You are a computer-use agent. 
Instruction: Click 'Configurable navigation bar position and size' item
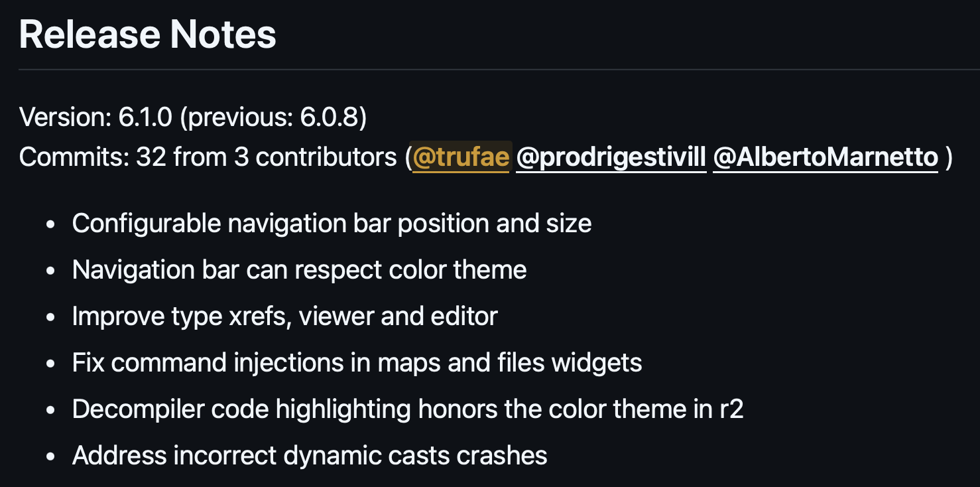point(332,224)
